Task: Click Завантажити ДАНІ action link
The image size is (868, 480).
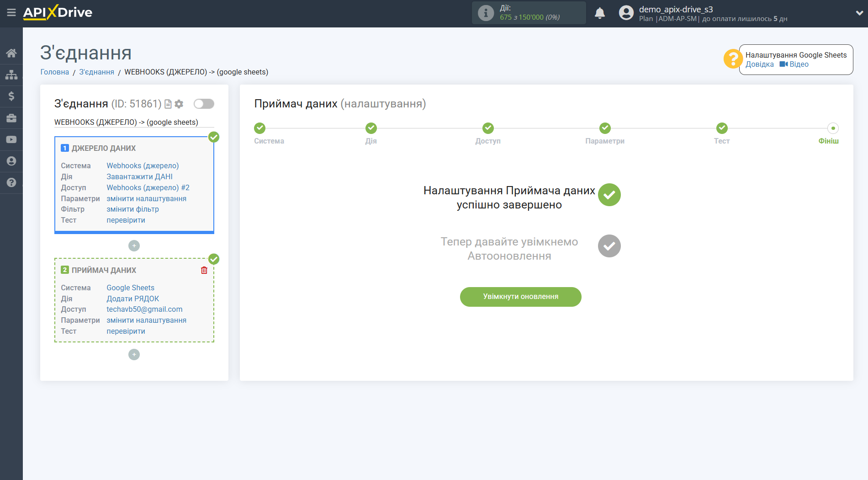Action: pyautogui.click(x=140, y=176)
